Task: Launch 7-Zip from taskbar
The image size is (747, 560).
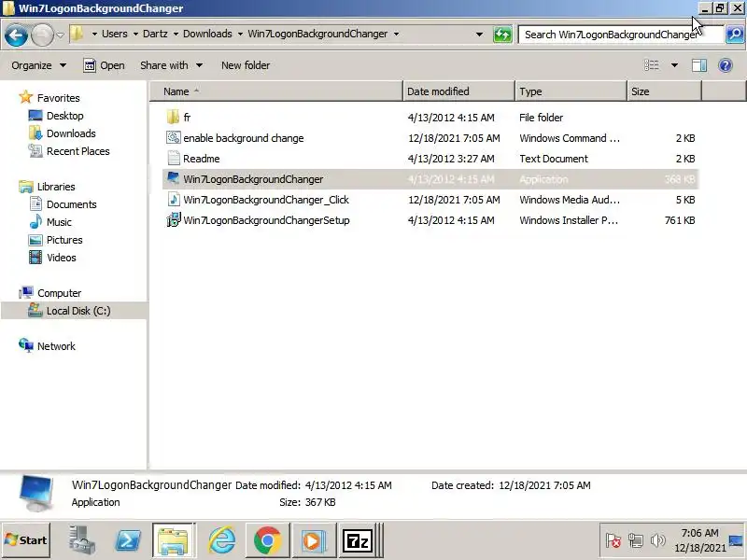Action: click(358, 540)
